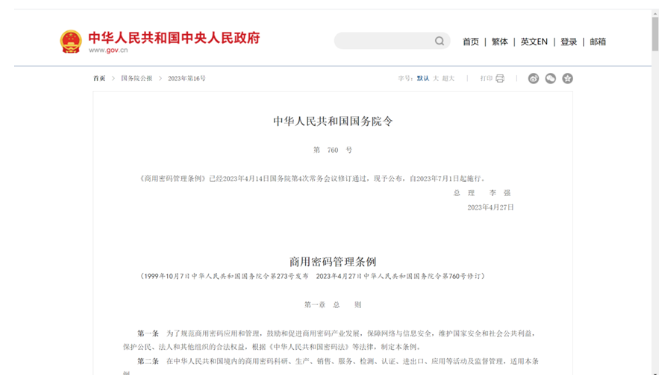
Task: Click the search magnifier icon
Action: point(439,41)
